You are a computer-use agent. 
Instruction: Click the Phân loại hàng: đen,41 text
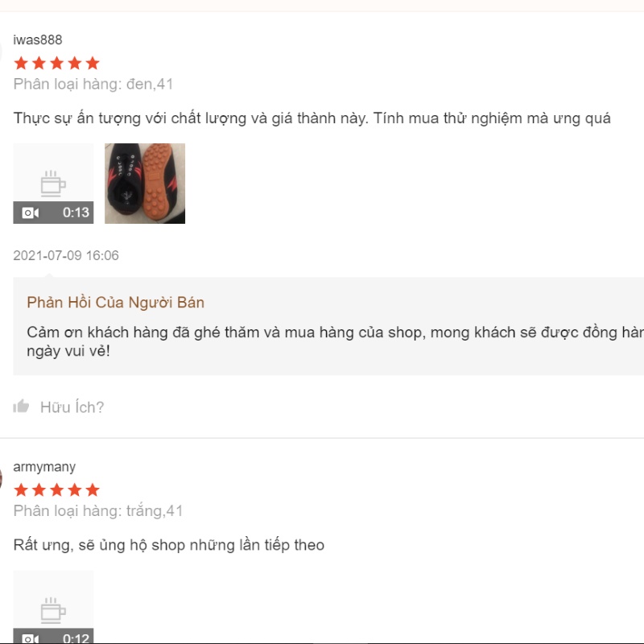[x=93, y=85]
